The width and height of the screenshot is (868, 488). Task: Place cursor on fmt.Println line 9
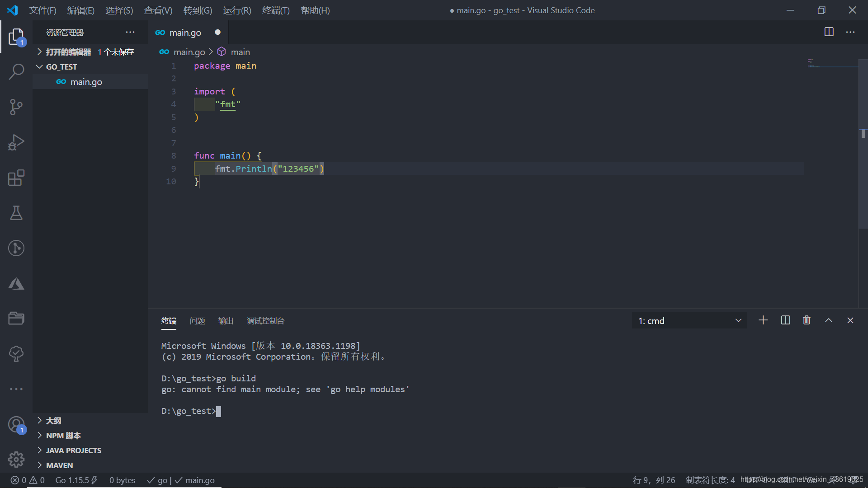(269, 169)
